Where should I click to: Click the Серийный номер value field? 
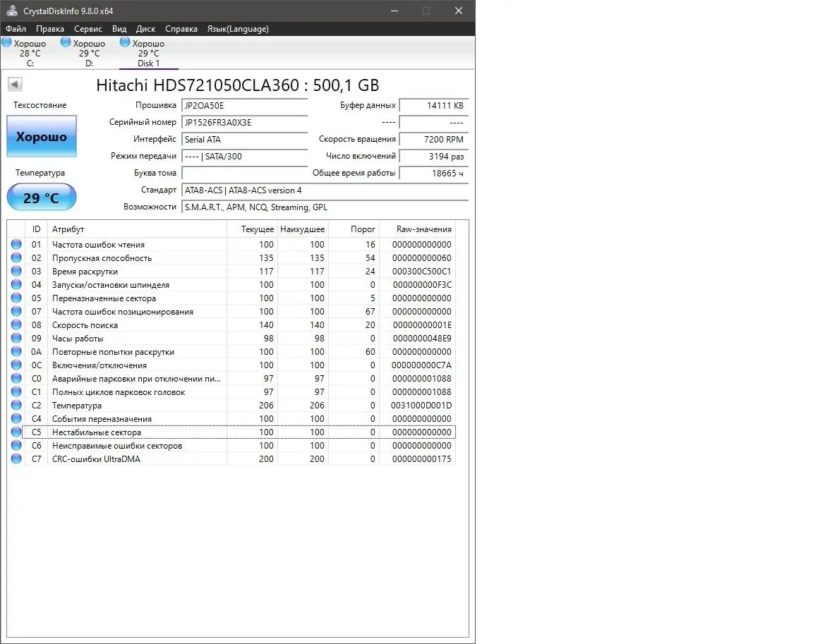[x=244, y=122]
